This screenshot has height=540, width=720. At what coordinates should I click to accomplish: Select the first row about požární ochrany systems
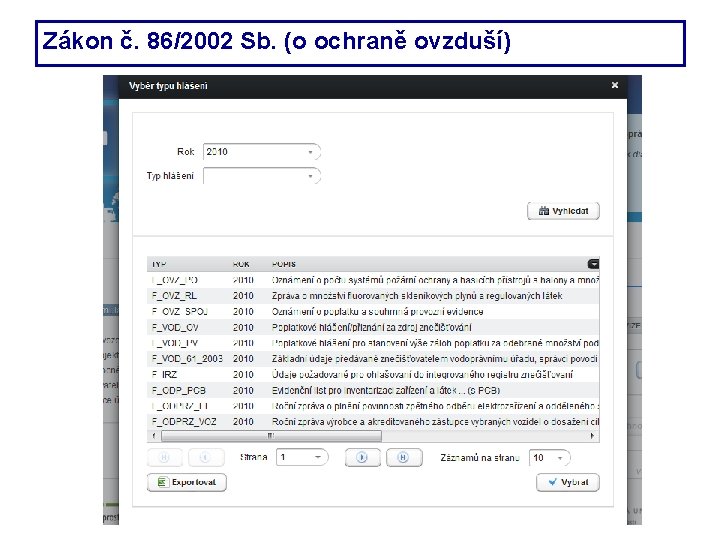[x=373, y=280]
